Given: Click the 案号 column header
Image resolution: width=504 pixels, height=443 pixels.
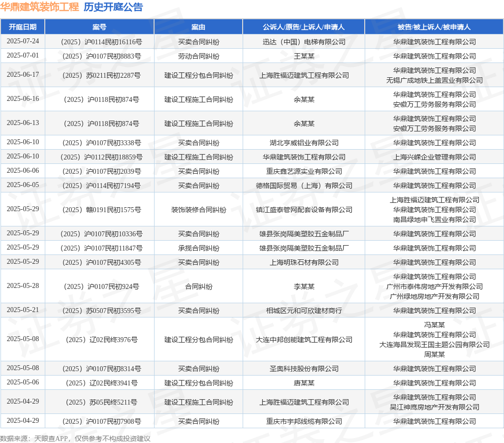Looking at the screenshot, I should tap(99, 27).
